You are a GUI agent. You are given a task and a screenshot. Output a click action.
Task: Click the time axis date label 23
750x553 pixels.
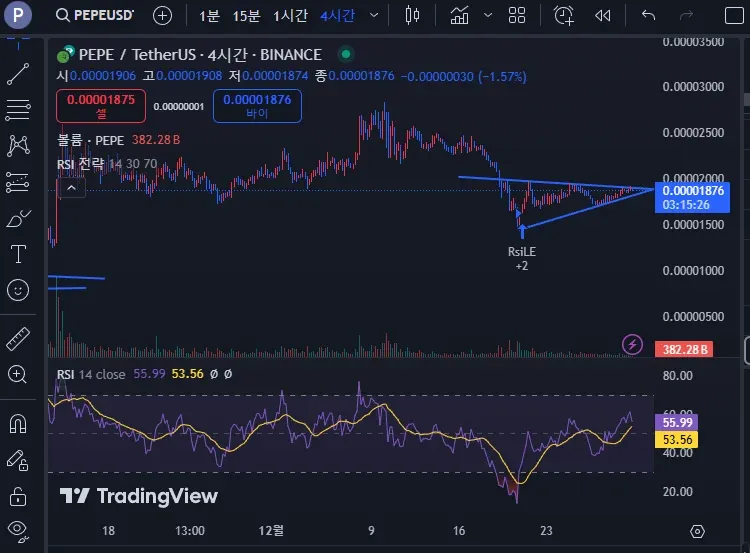pyautogui.click(x=546, y=531)
